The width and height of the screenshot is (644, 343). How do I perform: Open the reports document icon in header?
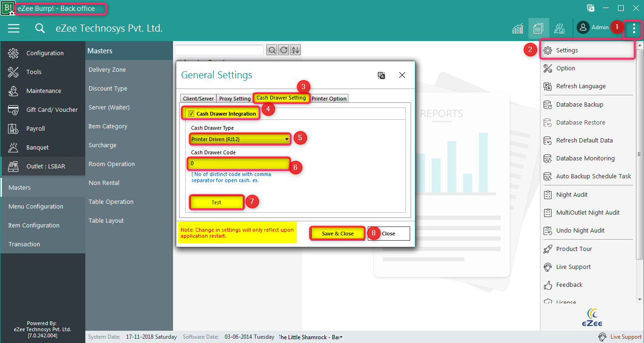click(x=538, y=28)
